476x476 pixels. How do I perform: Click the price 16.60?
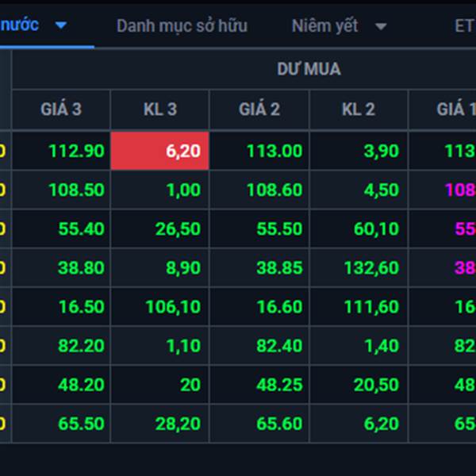tap(279, 306)
